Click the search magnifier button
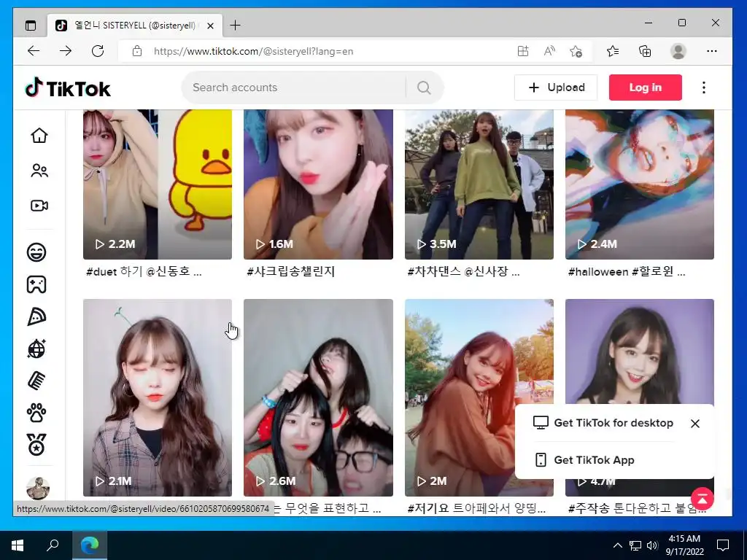The height and width of the screenshot is (560, 747). (424, 87)
